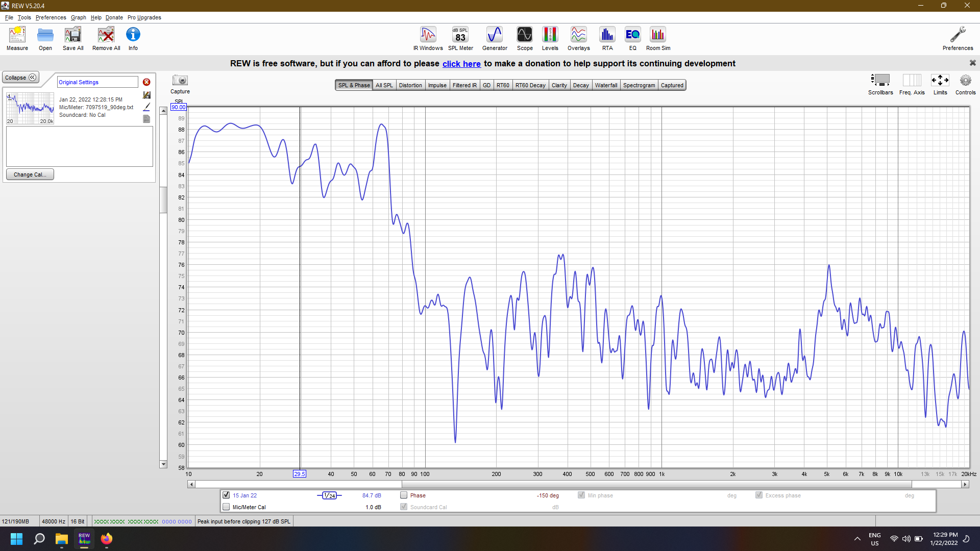Click the measurement name field 'Original Settings'

[x=97, y=82]
